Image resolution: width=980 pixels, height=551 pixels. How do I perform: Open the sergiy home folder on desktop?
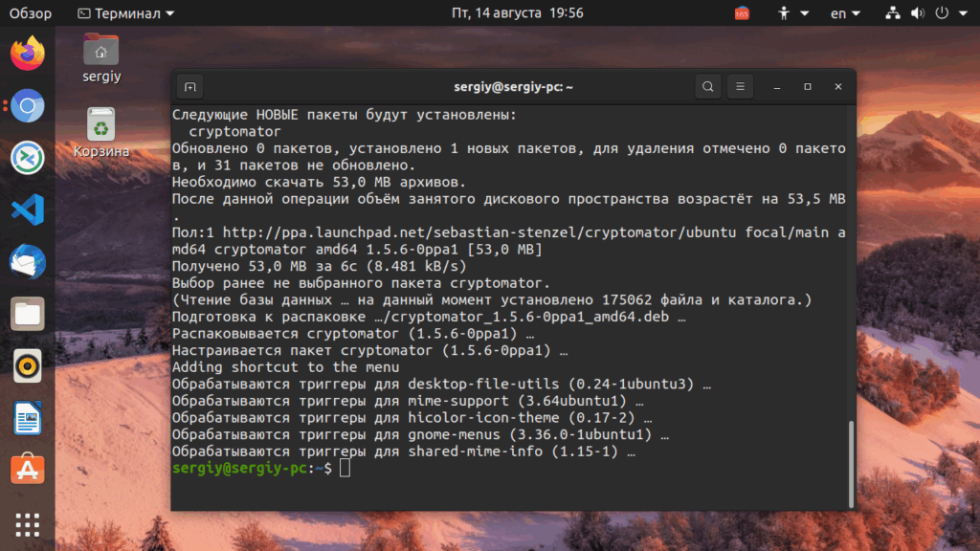coord(101,58)
